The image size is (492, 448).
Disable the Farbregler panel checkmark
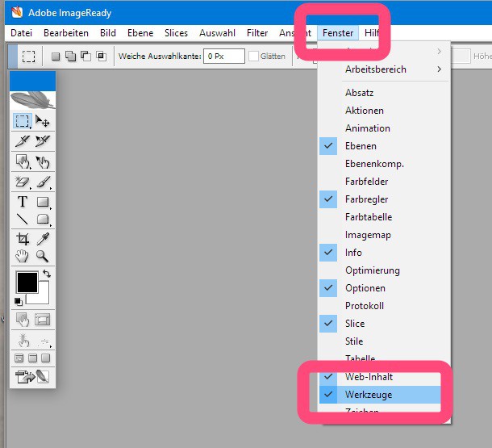366,199
